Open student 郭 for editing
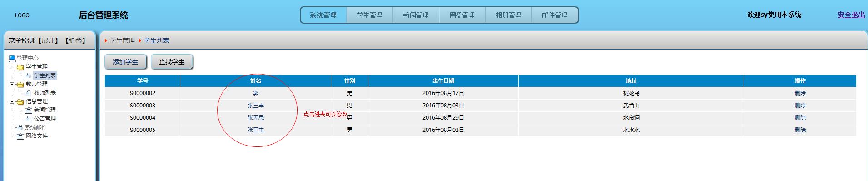This screenshot has width=868, height=181. [256, 93]
